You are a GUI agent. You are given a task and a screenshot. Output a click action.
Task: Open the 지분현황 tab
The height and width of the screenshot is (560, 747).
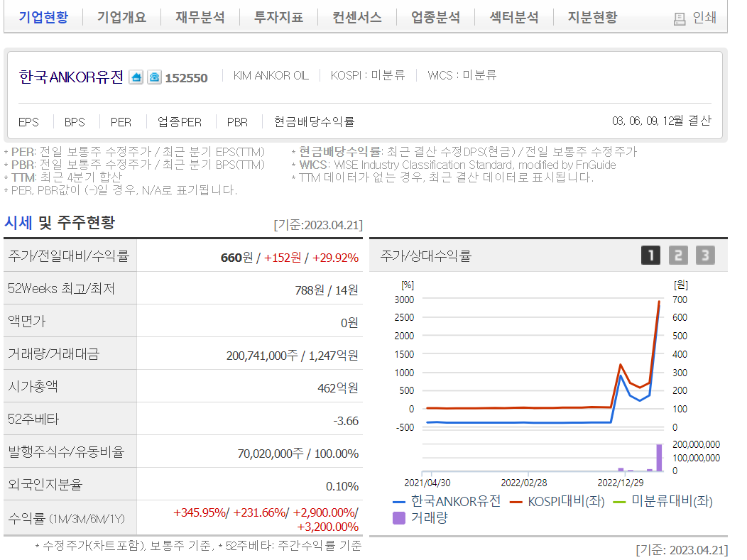coord(593,17)
